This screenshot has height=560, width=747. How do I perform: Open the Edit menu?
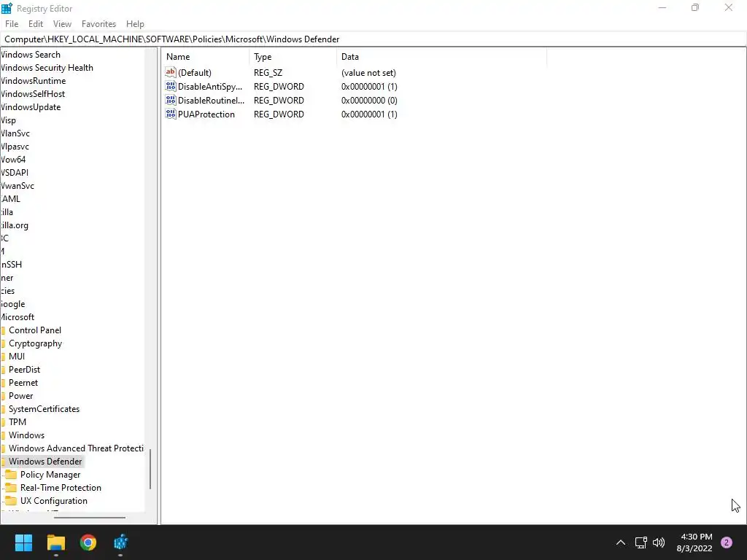pyautogui.click(x=36, y=24)
